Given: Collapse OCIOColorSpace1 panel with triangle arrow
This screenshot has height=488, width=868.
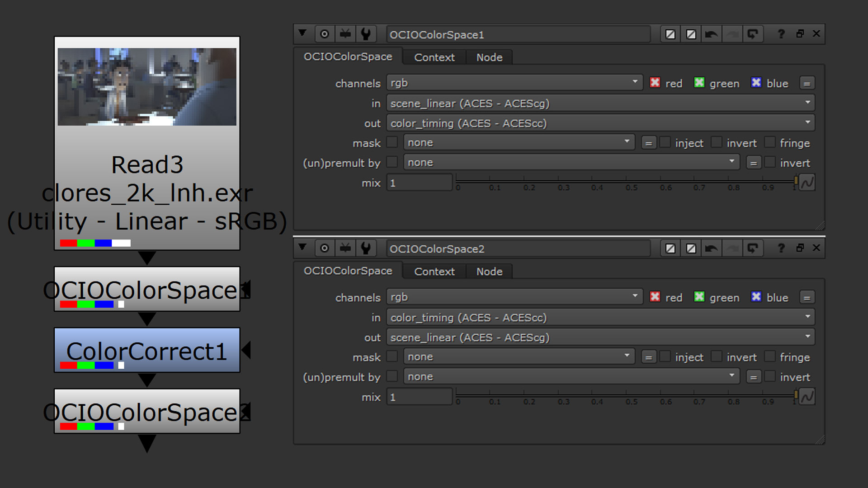Looking at the screenshot, I should 302,33.
